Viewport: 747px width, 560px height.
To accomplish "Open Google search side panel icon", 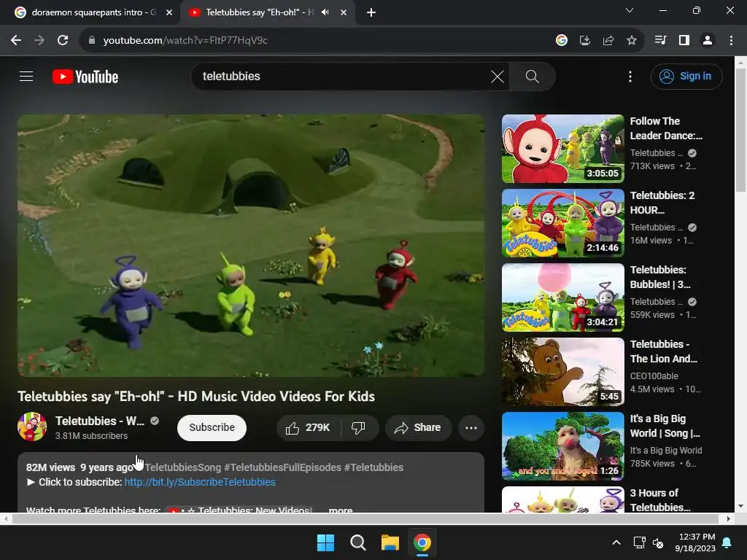I will [x=562, y=41].
